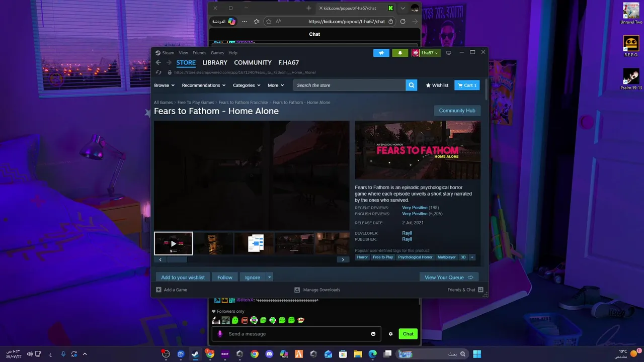The image size is (644, 362).
Task: Go back in Steam navigation
Action: tap(158, 62)
